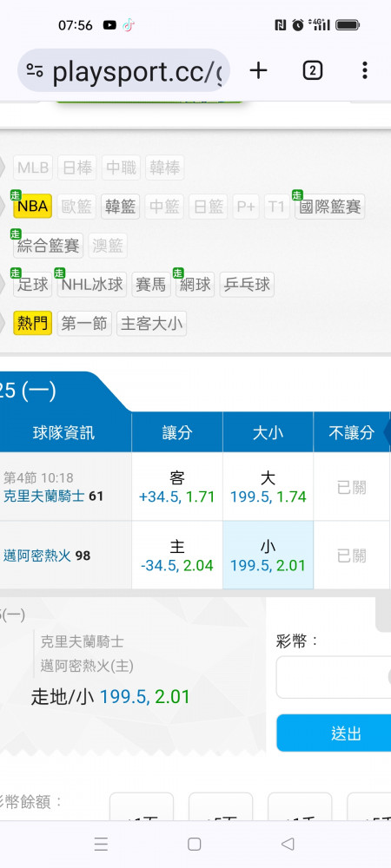Open the browser new tab plus icon
Screen dimensions: 391x868
point(258,70)
